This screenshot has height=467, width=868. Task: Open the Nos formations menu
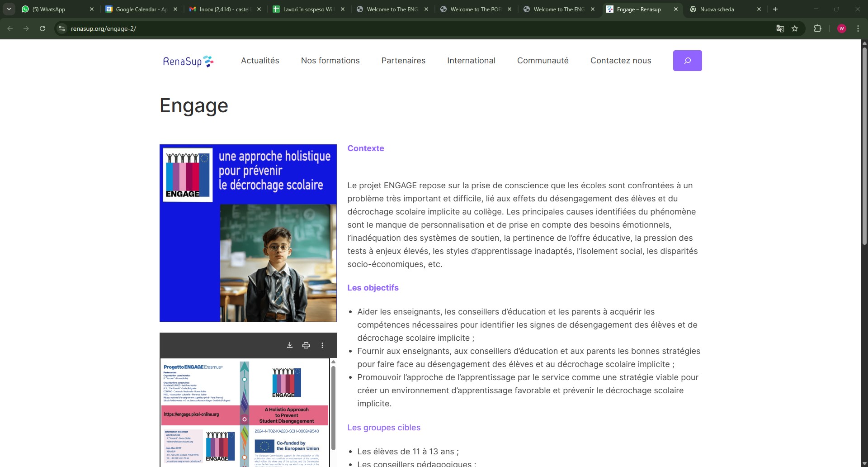click(330, 61)
